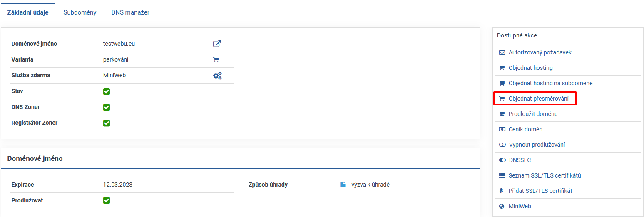Click certificate icon for Přidat SSL/TLS certifikát
Screen dimensions: 644x217
coord(502,191)
